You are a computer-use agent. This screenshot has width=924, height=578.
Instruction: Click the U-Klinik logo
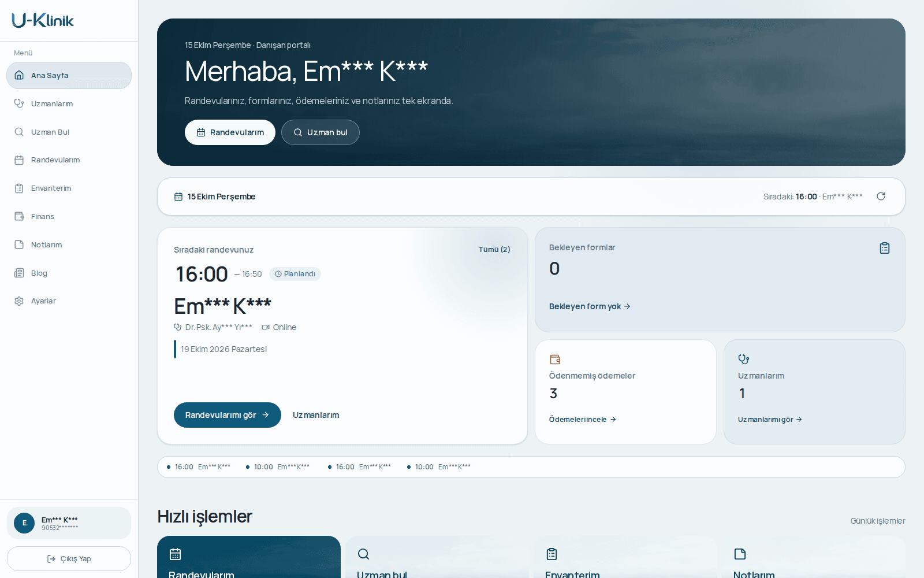coord(43,21)
